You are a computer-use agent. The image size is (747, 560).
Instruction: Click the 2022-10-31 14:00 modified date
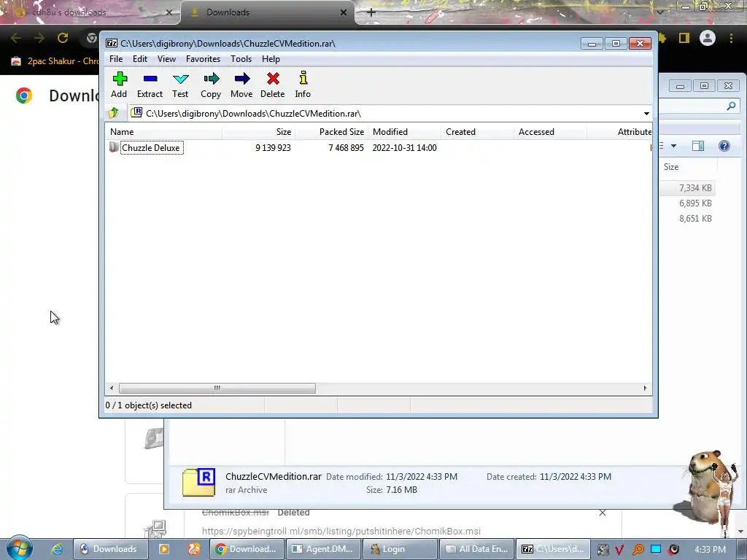click(404, 147)
